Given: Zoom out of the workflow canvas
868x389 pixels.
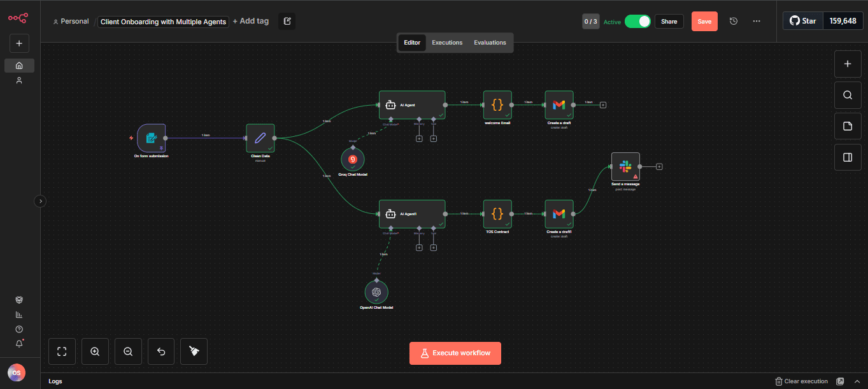Looking at the screenshot, I should point(128,351).
